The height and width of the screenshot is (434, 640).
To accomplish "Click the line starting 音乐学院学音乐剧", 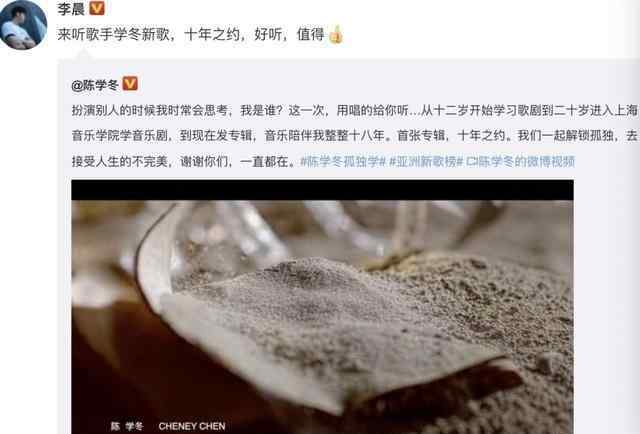I will pos(354,136).
